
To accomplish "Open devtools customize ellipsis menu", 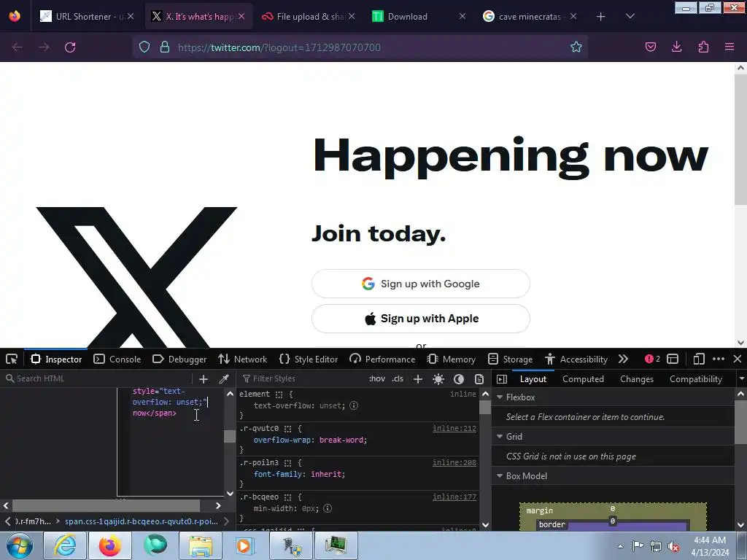I will (719, 359).
